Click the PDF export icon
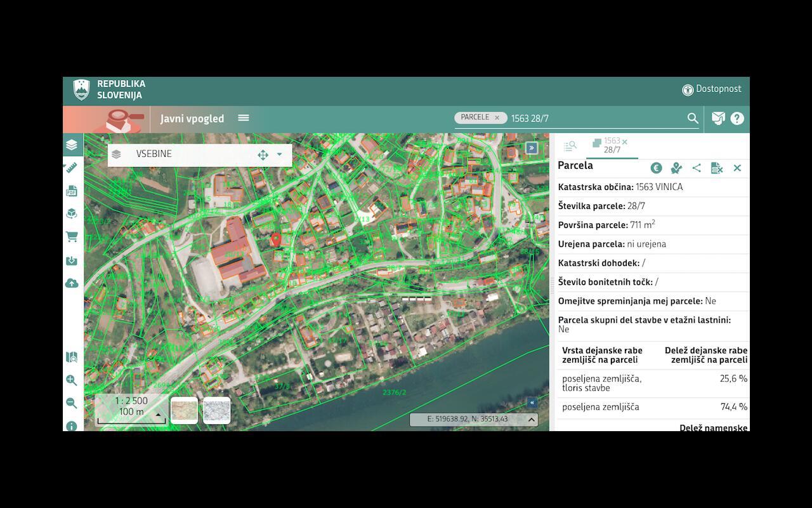This screenshot has width=812, height=508. click(72, 191)
